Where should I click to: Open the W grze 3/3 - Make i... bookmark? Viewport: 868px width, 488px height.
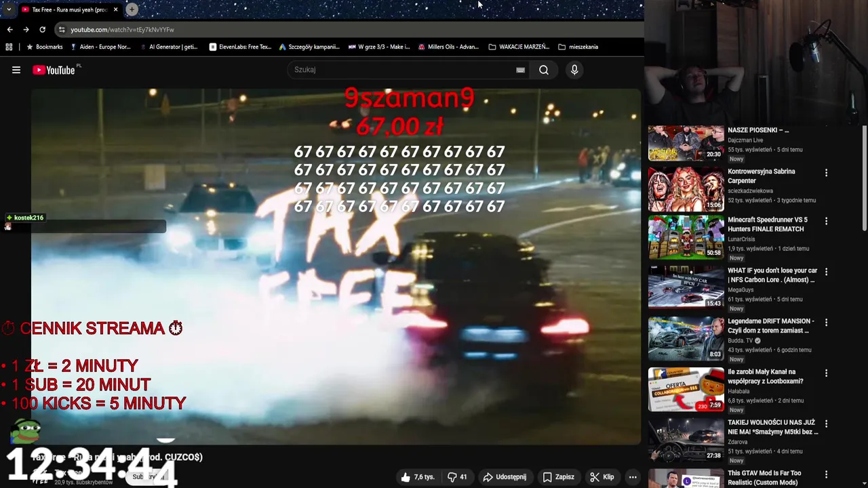[379, 47]
